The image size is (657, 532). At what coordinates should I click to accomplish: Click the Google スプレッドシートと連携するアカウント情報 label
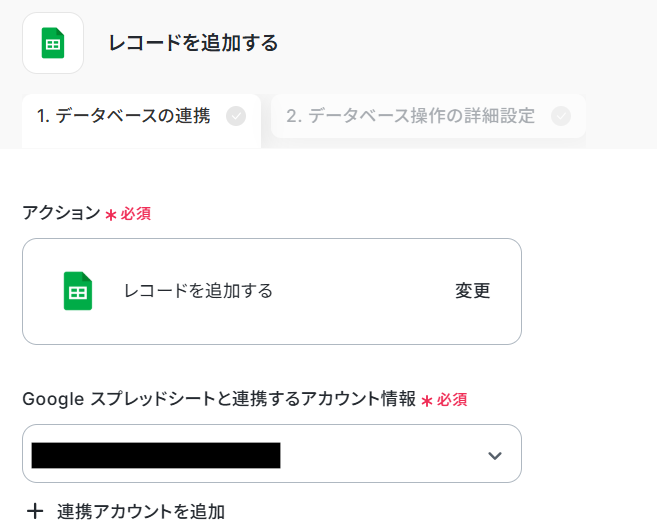coord(219,399)
